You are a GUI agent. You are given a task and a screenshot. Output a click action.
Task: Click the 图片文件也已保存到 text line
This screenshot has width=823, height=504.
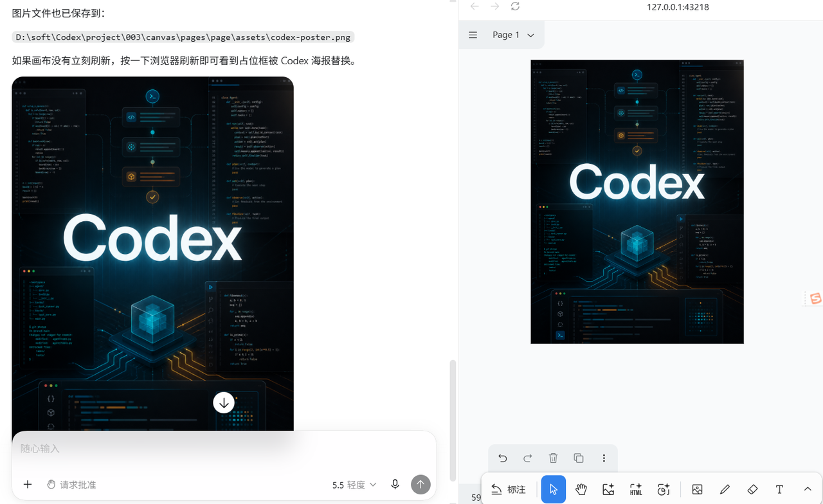click(59, 13)
